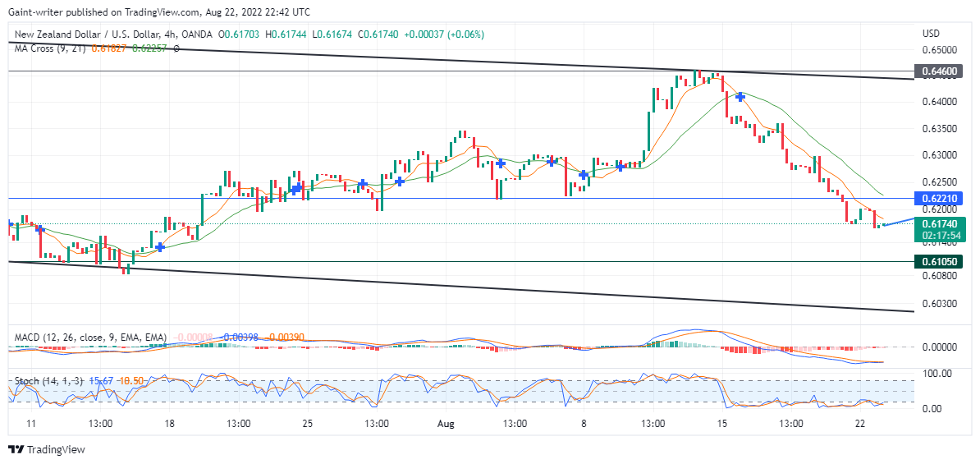Click the 15 date label on the time axis
This screenshot has height=464, width=980.
[722, 424]
